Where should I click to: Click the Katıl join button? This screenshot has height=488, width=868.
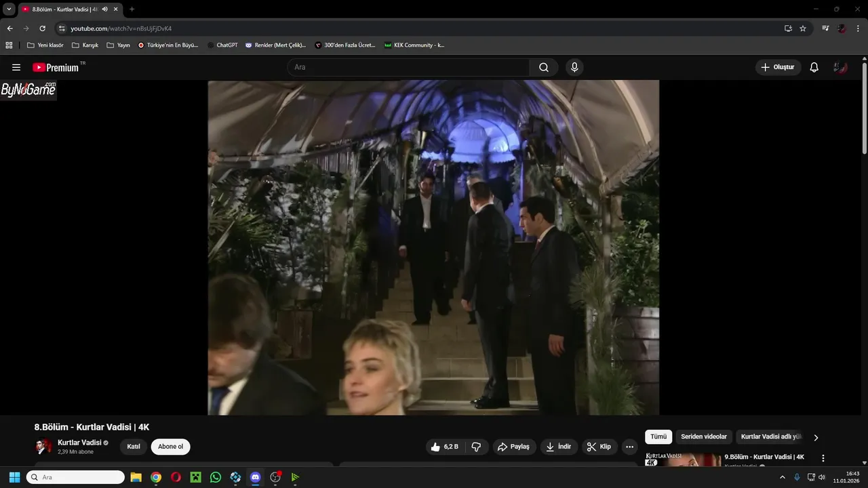(x=134, y=447)
